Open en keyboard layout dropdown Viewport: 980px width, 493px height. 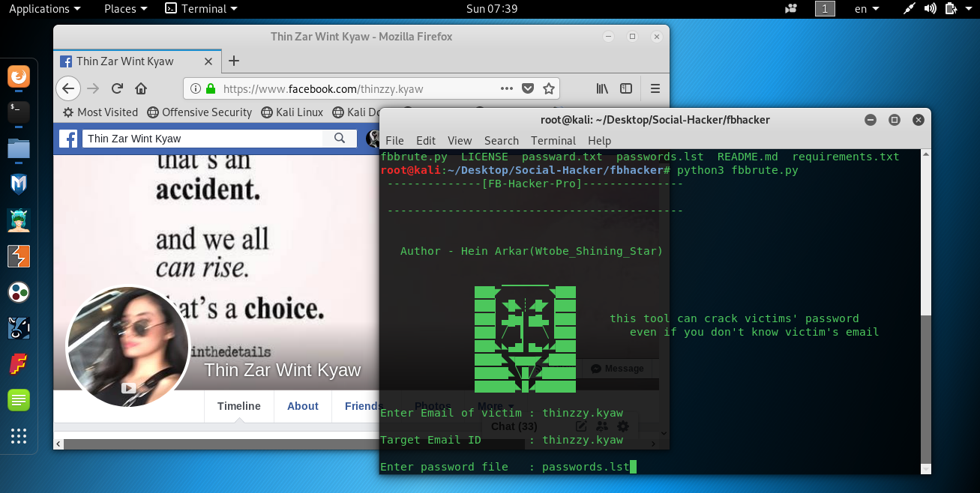(866, 9)
